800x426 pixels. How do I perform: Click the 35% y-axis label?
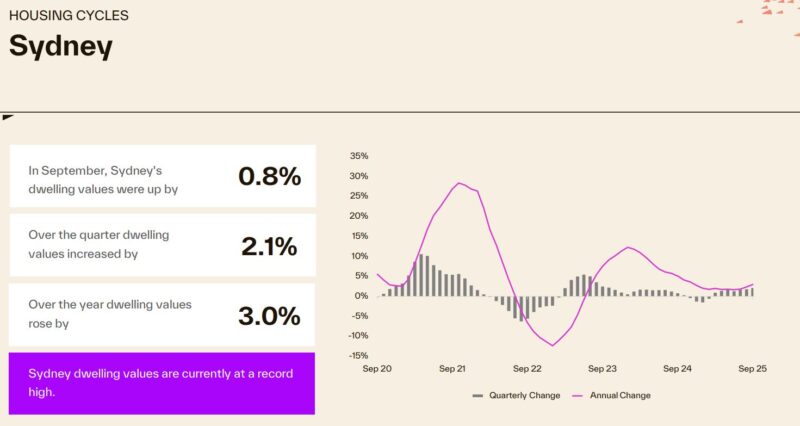tap(359, 156)
